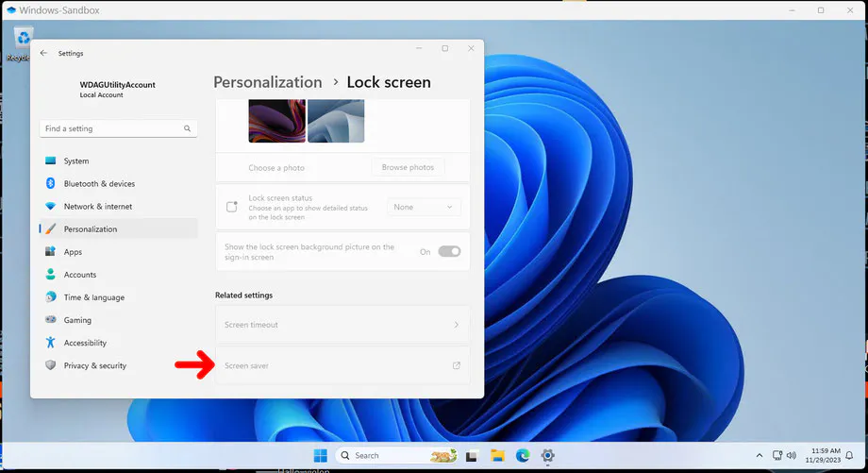Click the Apps icon in sidebar
The image size is (868, 473).
(x=50, y=251)
